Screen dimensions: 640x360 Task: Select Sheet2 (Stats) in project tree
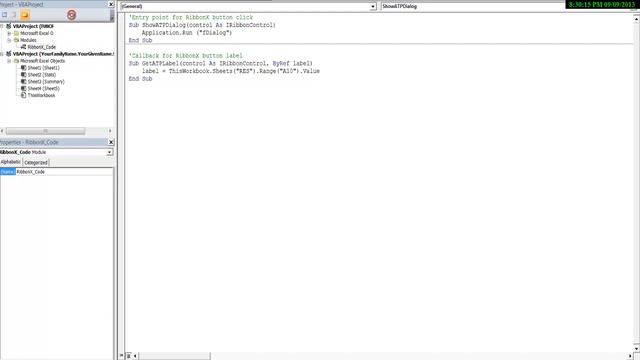coord(42,75)
